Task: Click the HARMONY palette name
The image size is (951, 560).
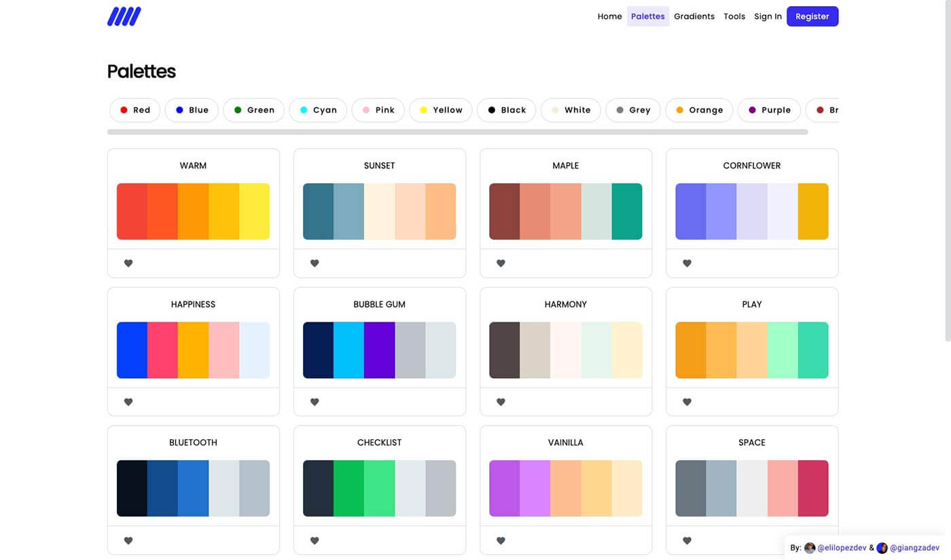Action: pos(565,304)
